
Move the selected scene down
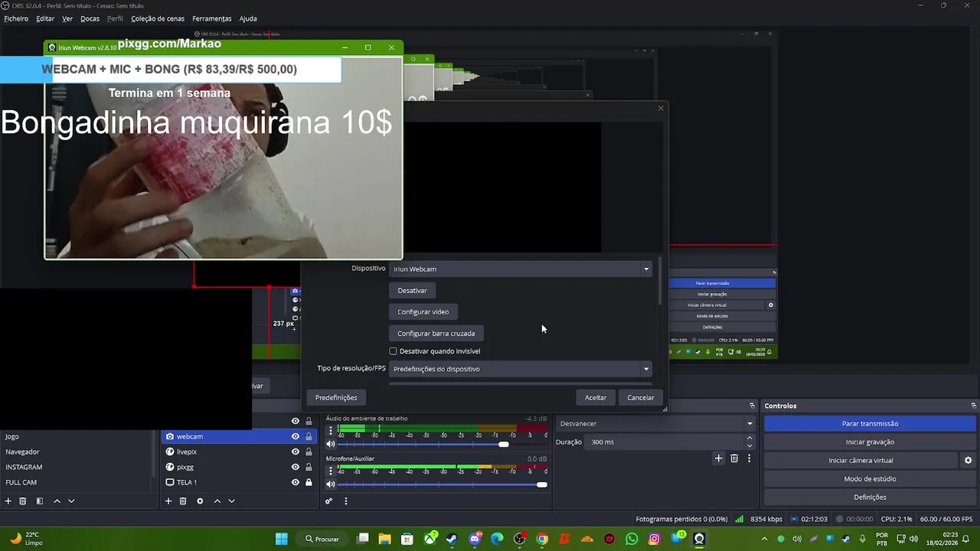[x=71, y=501]
